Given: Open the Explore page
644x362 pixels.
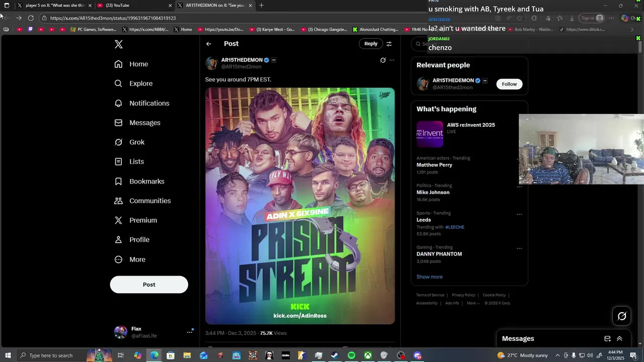Looking at the screenshot, I should 133,83.
